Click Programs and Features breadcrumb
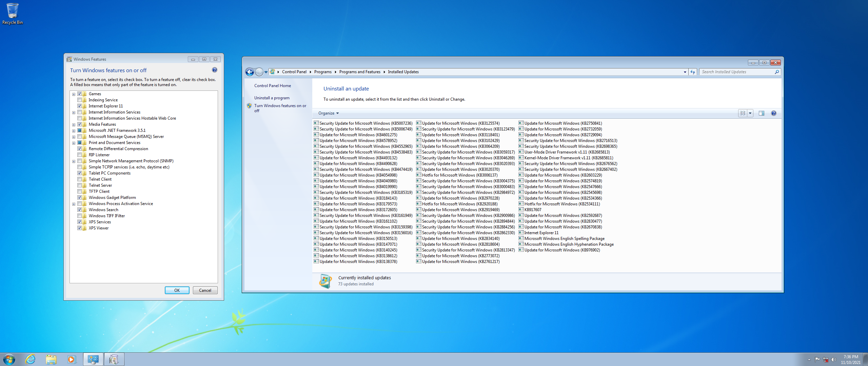 [360, 72]
